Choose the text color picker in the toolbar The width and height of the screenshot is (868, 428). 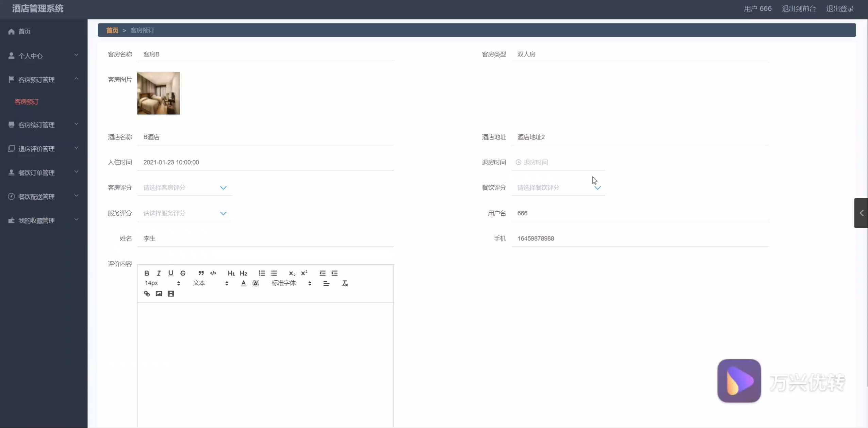coord(243,283)
